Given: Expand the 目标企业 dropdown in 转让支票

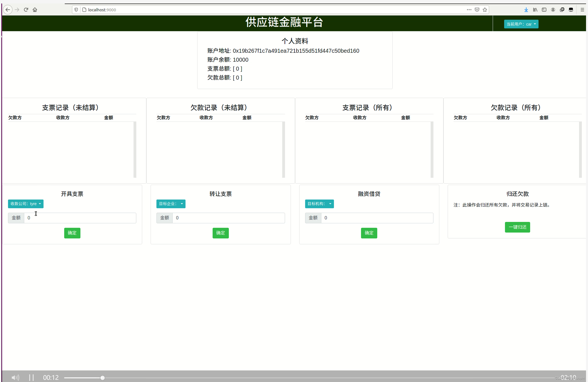Looking at the screenshot, I should click(171, 204).
